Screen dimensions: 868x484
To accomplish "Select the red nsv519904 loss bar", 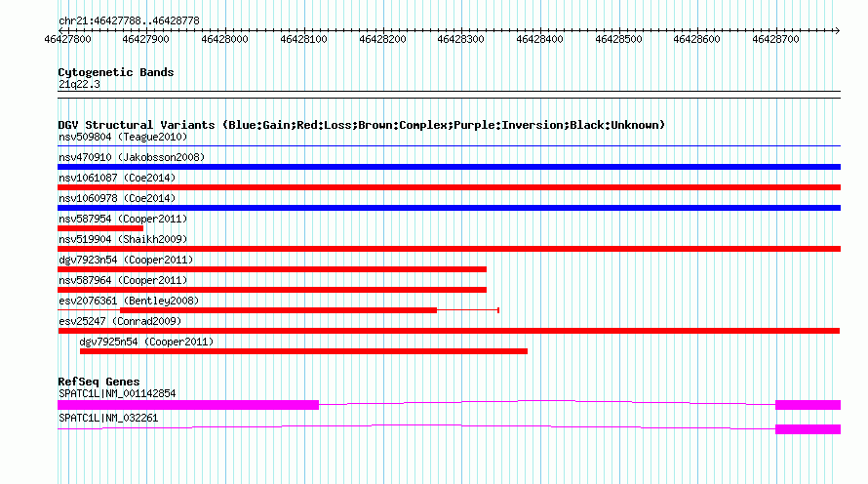I will coord(449,249).
